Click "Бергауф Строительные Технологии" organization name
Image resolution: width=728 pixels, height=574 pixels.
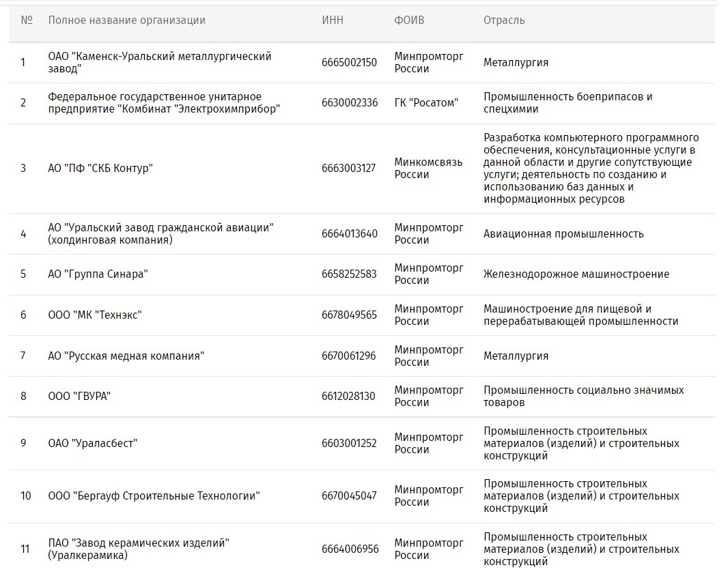pyautogui.click(x=154, y=496)
